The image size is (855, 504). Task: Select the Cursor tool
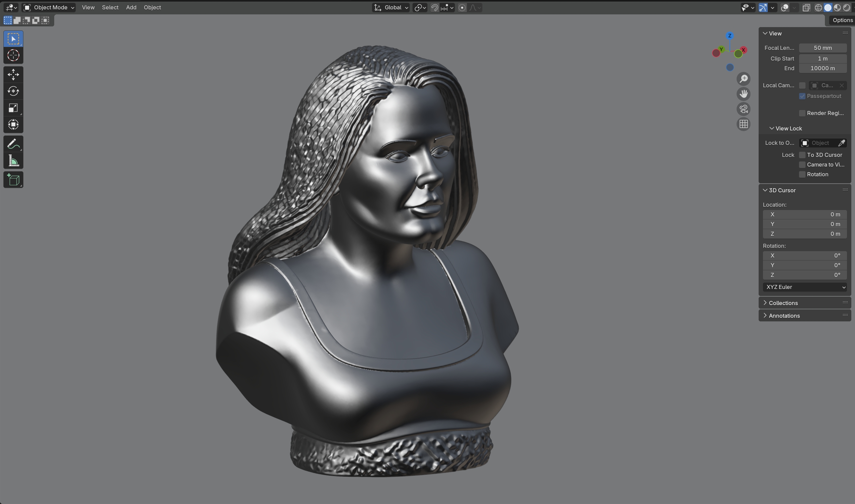pos(13,56)
